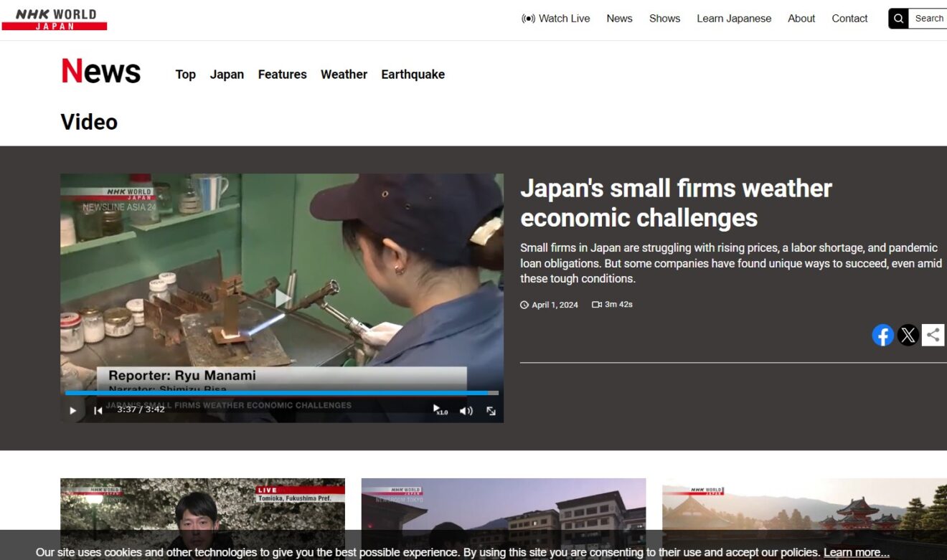Open the search bar via magnifier icon
This screenshot has width=947, height=560.
point(898,18)
